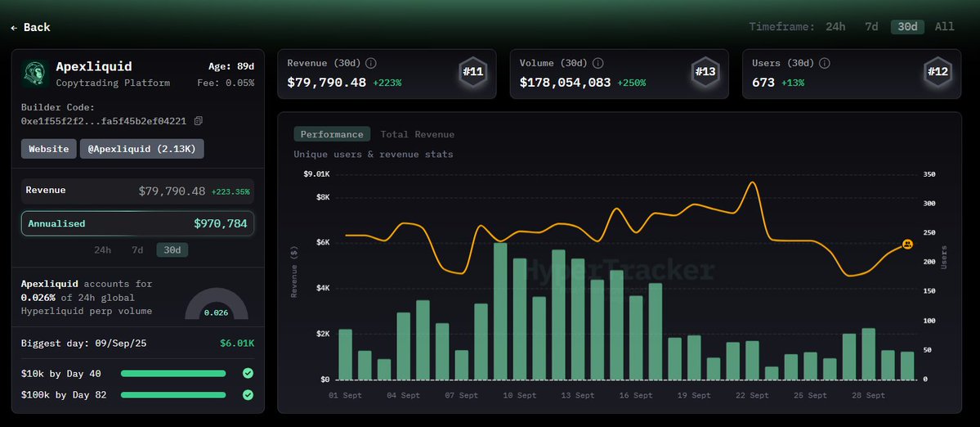Click the info icon next to Users (30d)
Image resolution: width=980 pixels, height=427 pixels.
coord(825,63)
